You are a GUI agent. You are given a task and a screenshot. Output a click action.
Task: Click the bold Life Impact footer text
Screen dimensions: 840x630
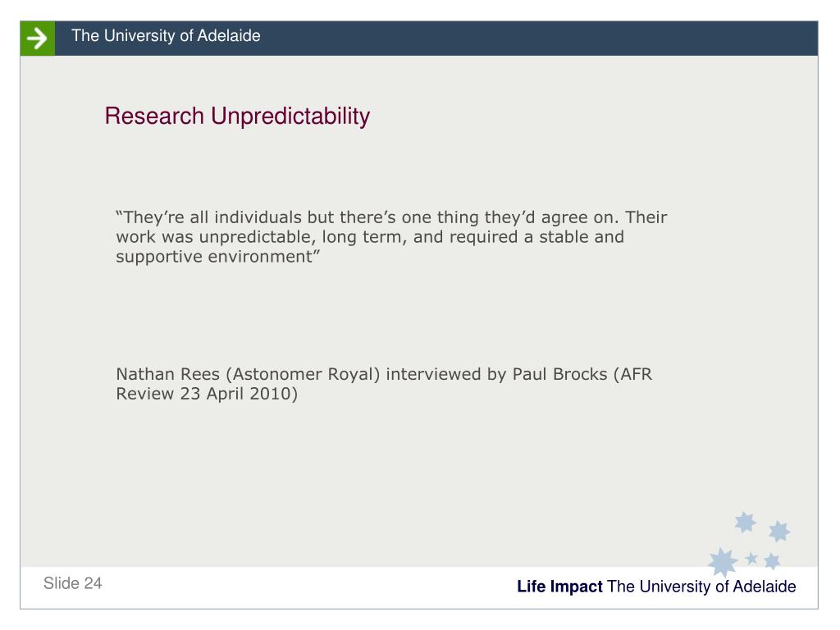point(559,587)
